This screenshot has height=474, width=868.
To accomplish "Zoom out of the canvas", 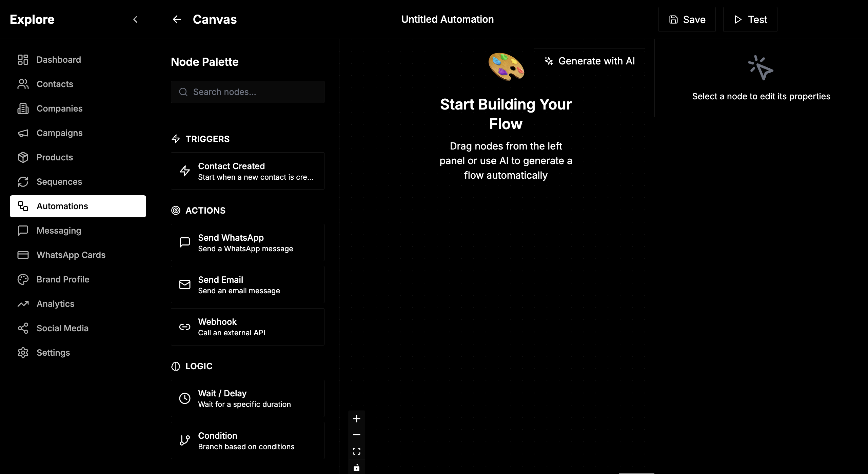I will click(x=356, y=435).
